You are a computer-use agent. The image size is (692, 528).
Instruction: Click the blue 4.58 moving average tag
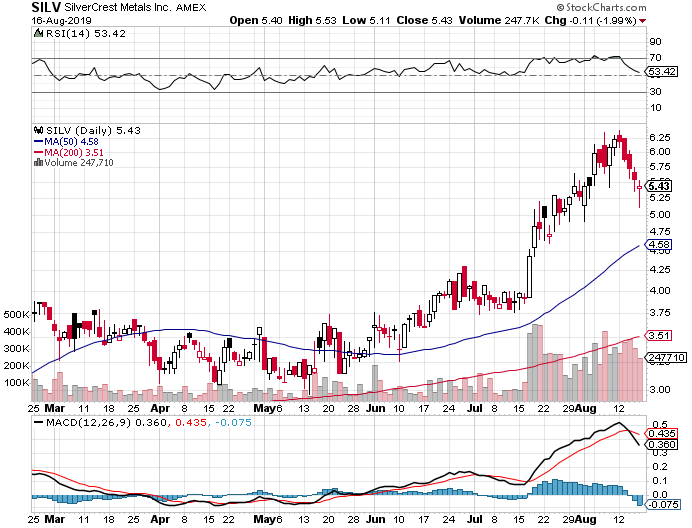click(x=659, y=245)
